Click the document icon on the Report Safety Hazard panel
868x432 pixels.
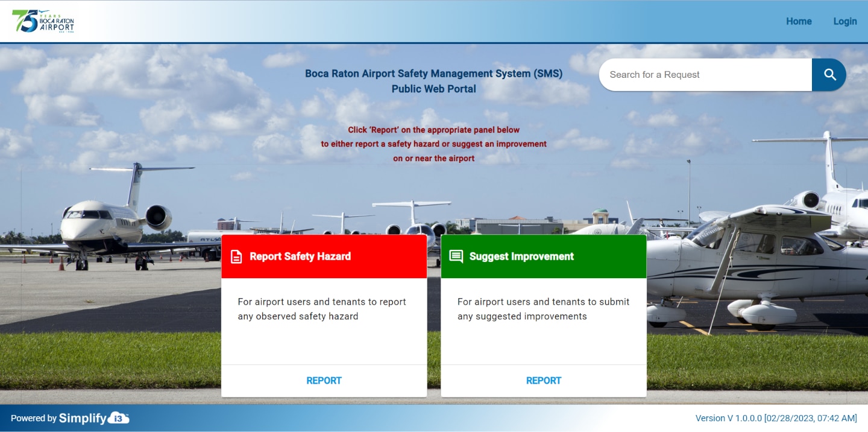tap(237, 256)
